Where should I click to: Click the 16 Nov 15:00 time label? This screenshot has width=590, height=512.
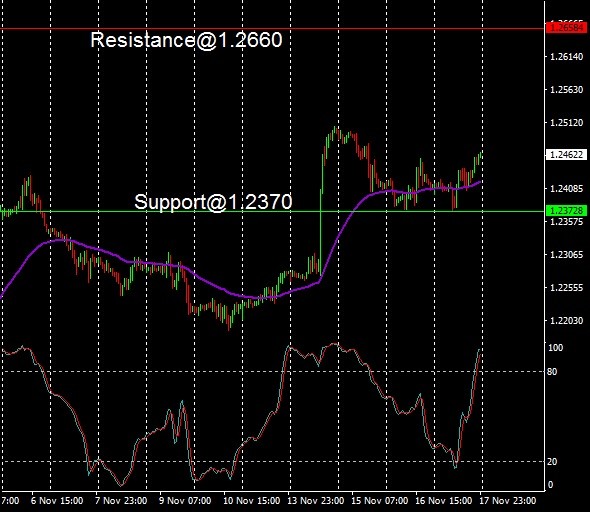pos(443,501)
